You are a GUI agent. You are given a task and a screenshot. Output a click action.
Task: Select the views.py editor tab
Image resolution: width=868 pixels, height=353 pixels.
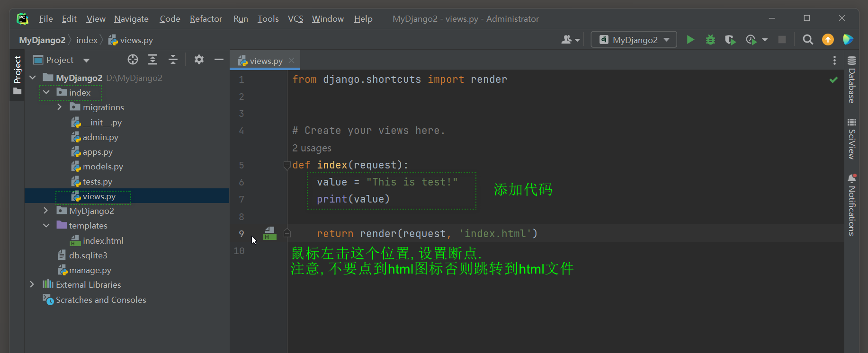click(265, 61)
